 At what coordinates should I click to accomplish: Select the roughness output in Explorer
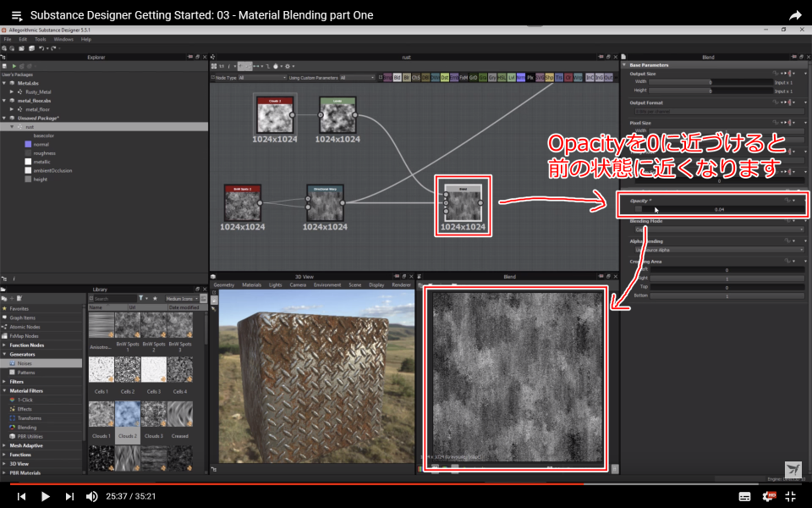tap(45, 153)
